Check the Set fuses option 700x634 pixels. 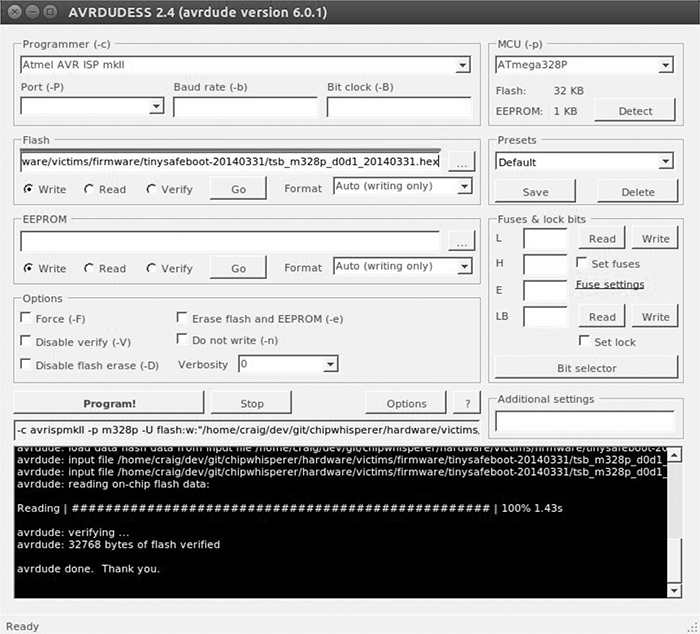click(582, 263)
